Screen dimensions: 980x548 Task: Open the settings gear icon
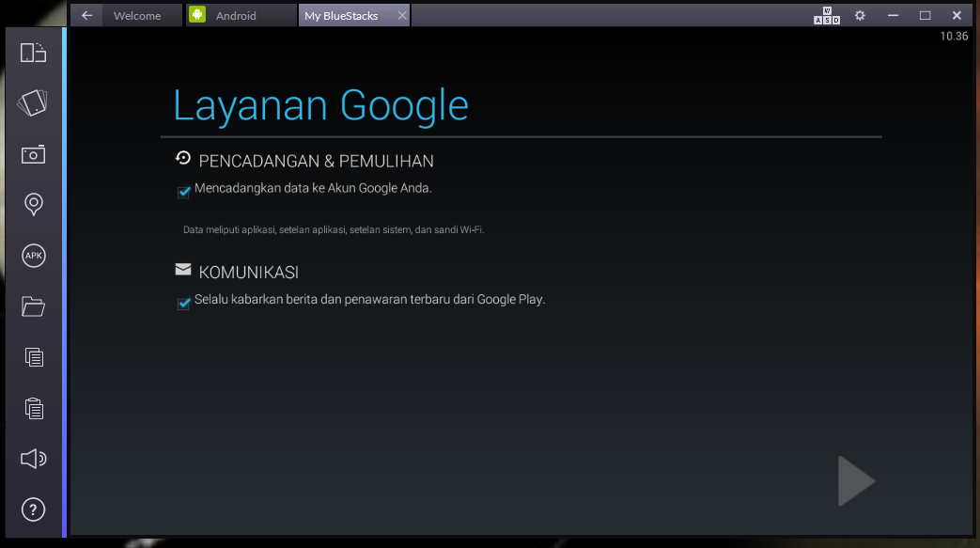point(860,16)
